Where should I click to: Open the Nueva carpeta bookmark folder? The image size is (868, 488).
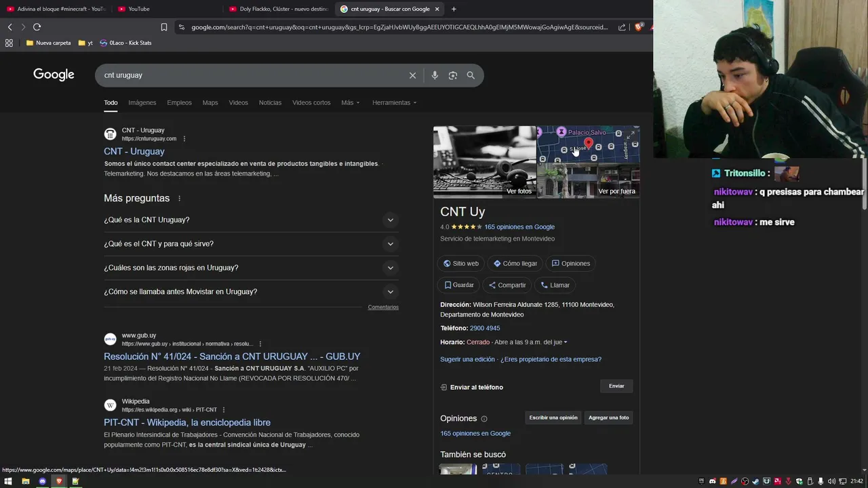point(48,43)
